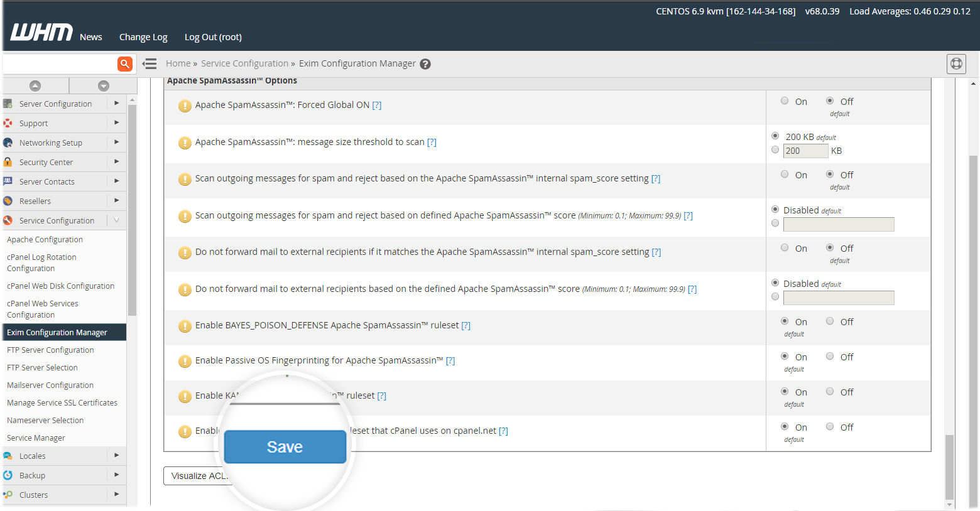Click the Save button
This screenshot has height=511, width=980.
tap(285, 447)
